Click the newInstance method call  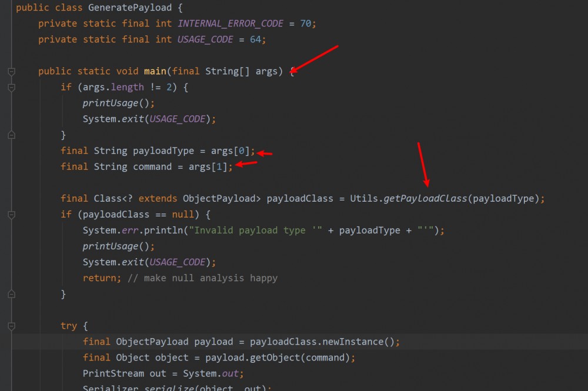[355, 341]
